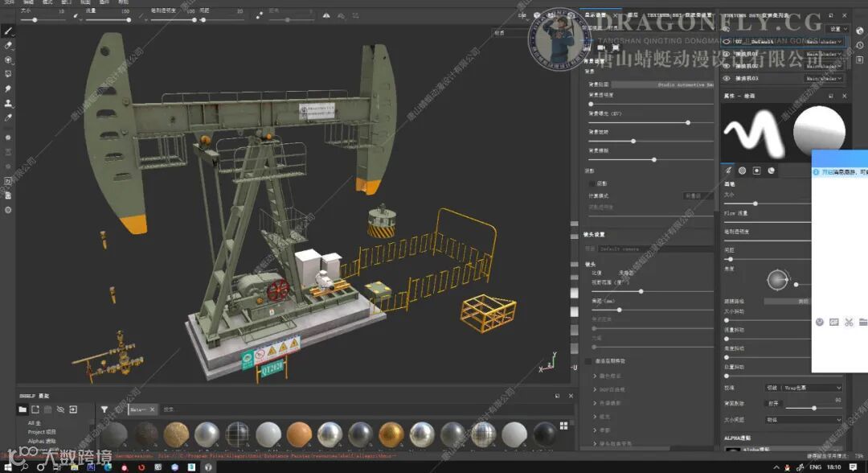Screen dimensions: 868x473
Task: Select the Paint brush tool
Action: [8, 31]
